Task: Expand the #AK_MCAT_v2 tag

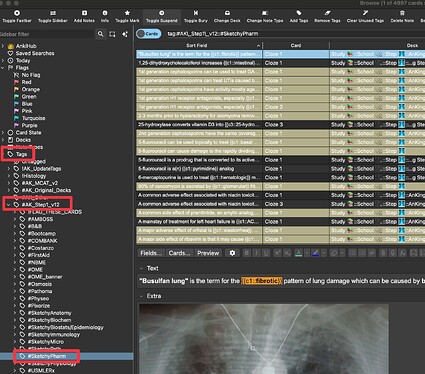Action: coord(9,183)
